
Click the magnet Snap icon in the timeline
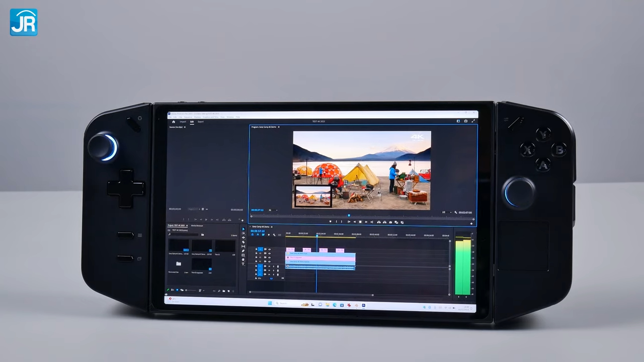258,235
